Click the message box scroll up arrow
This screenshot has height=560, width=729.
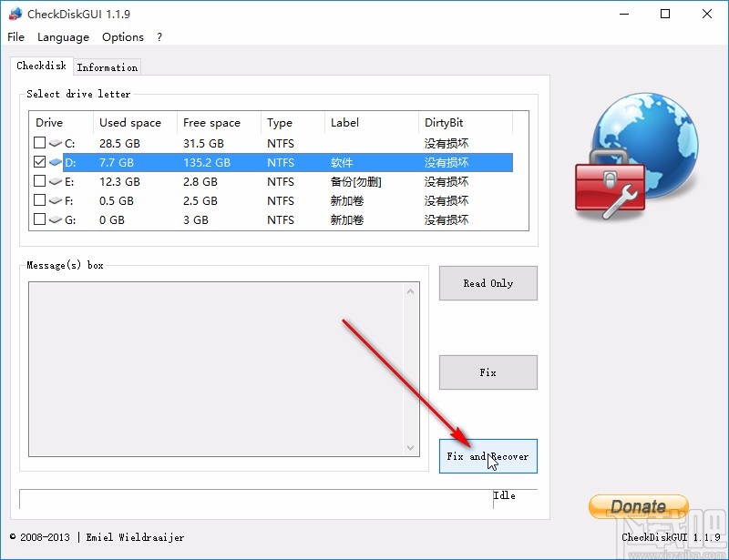(x=411, y=292)
